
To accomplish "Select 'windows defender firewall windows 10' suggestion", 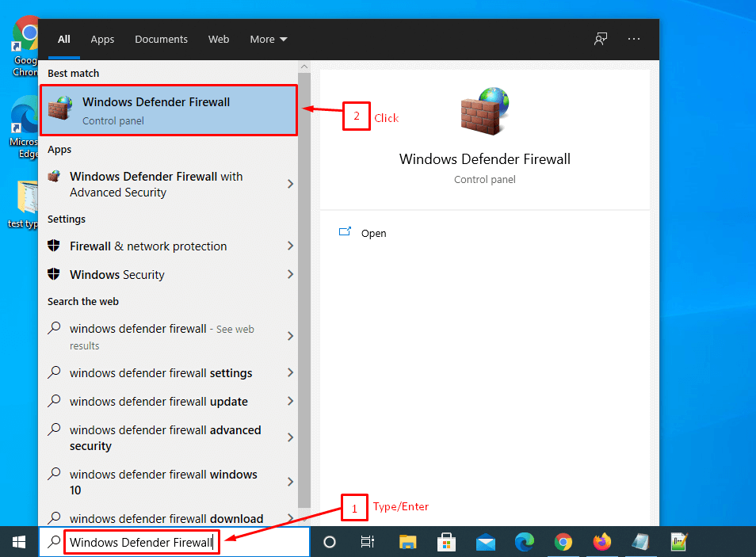I will (164, 483).
